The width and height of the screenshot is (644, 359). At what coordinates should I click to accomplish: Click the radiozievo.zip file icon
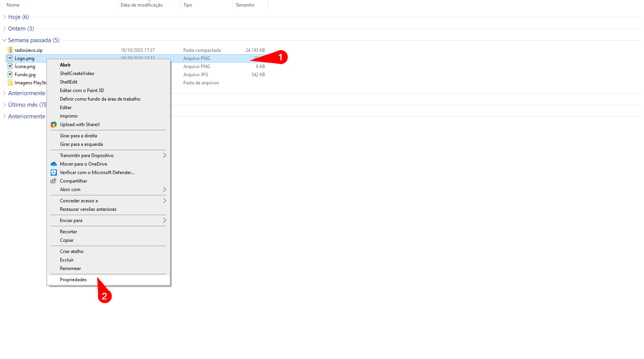(10, 50)
